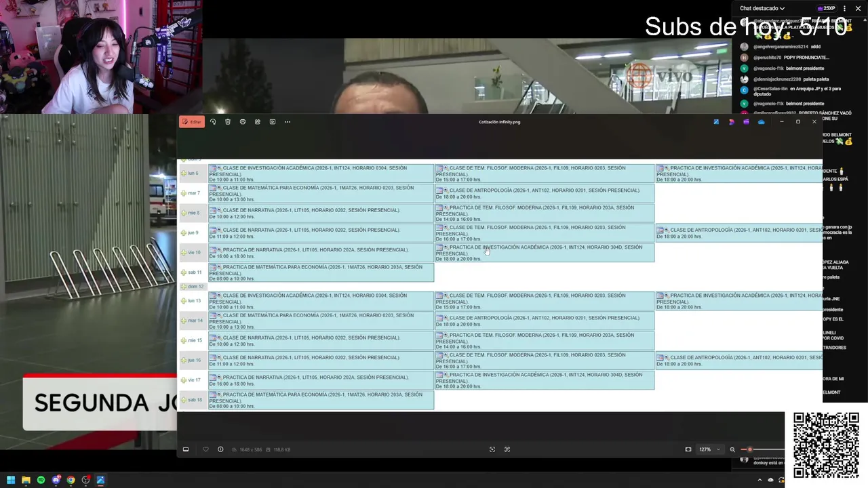Click the 'jue 9' day label
Image resolution: width=868 pixels, height=488 pixels.
tap(193, 232)
